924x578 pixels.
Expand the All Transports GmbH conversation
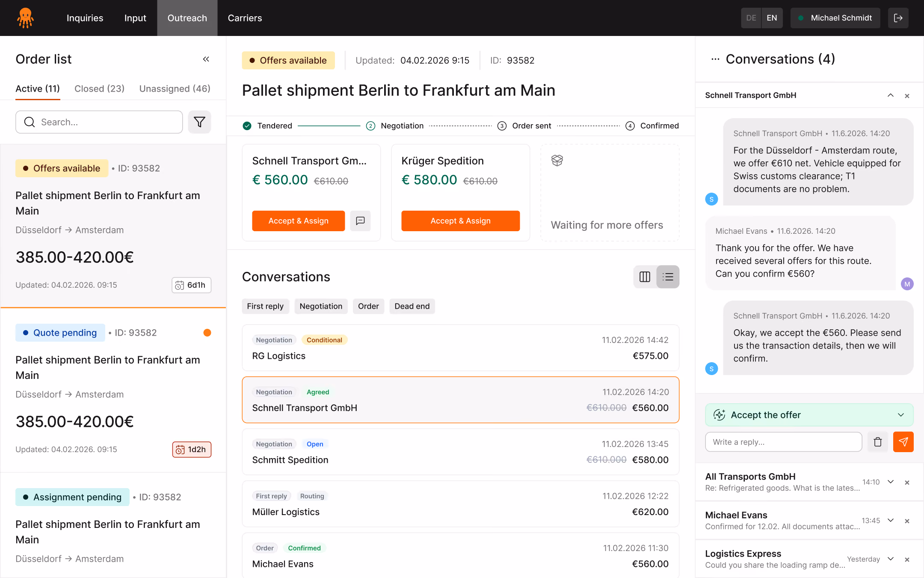[891, 482]
